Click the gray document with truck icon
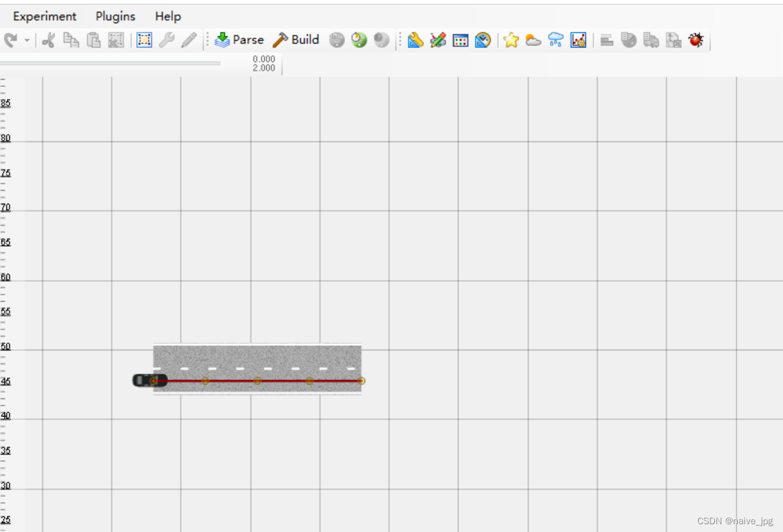This screenshot has height=532, width=783. click(x=651, y=40)
